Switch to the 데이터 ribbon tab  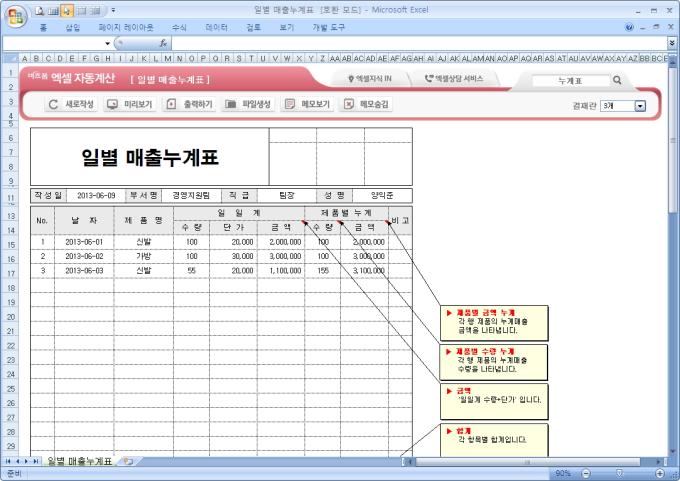tap(216, 27)
